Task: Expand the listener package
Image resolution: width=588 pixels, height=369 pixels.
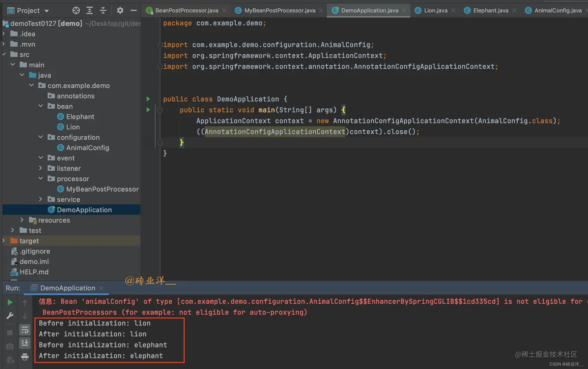Action: pos(41,168)
